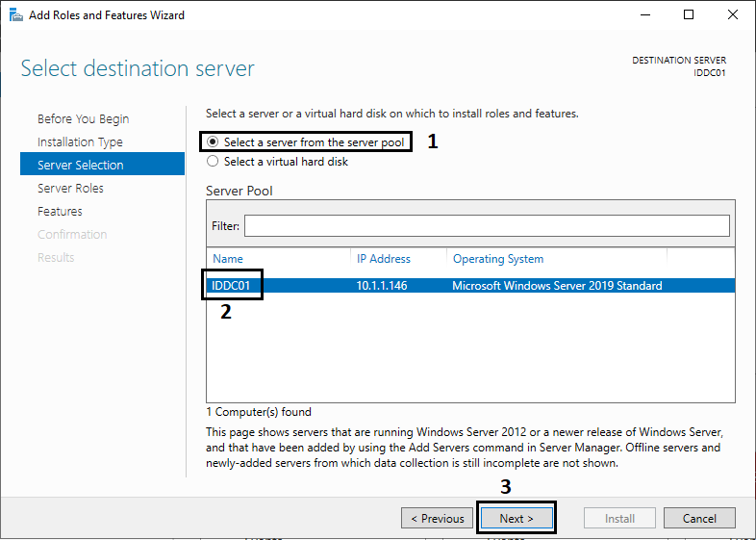This screenshot has width=756, height=540.
Task: Click the IP address 10.1.1.146 cell
Action: pos(382,286)
